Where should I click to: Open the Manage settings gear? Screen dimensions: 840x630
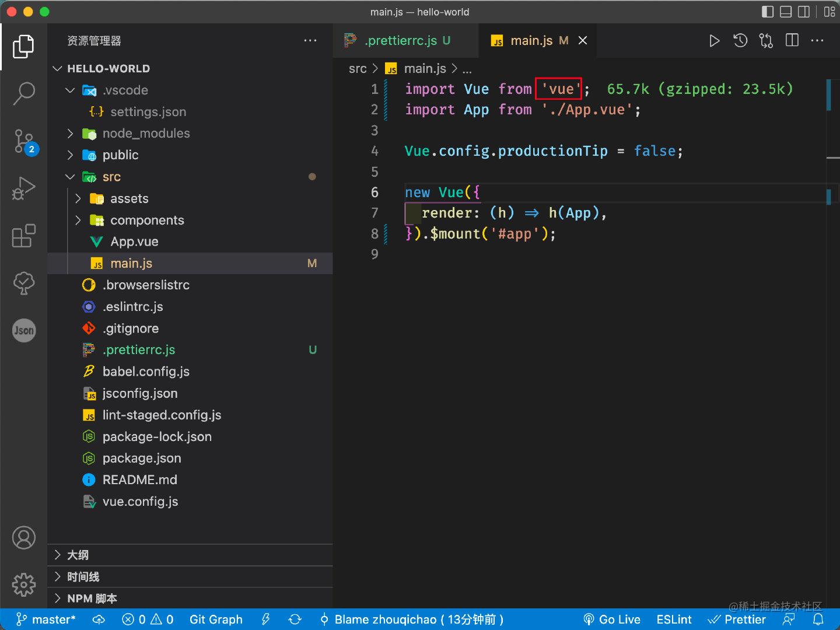click(x=24, y=584)
